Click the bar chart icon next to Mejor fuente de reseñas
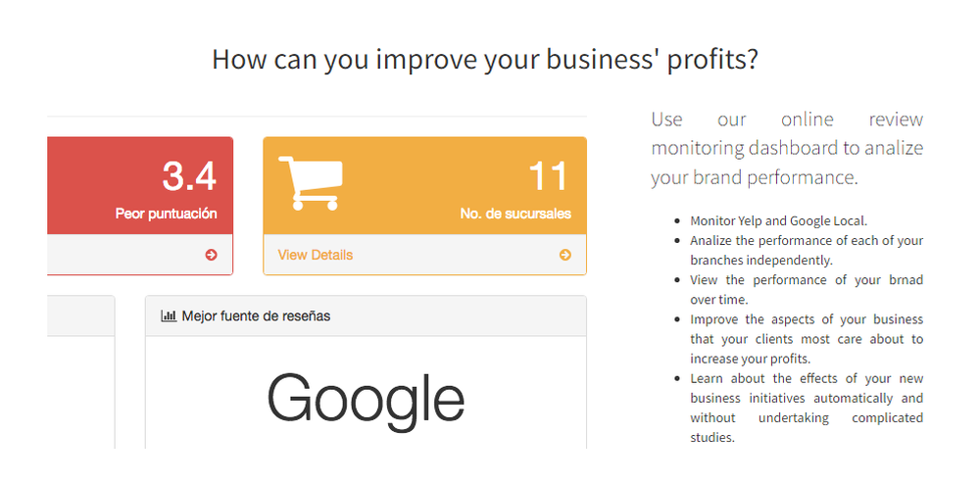Viewport: 980px width, 483px height. 169,316
